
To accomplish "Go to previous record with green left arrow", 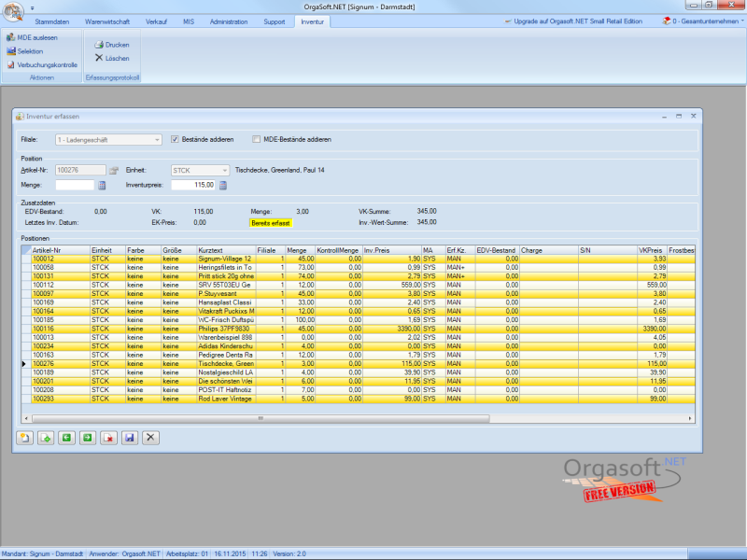I will click(67, 437).
